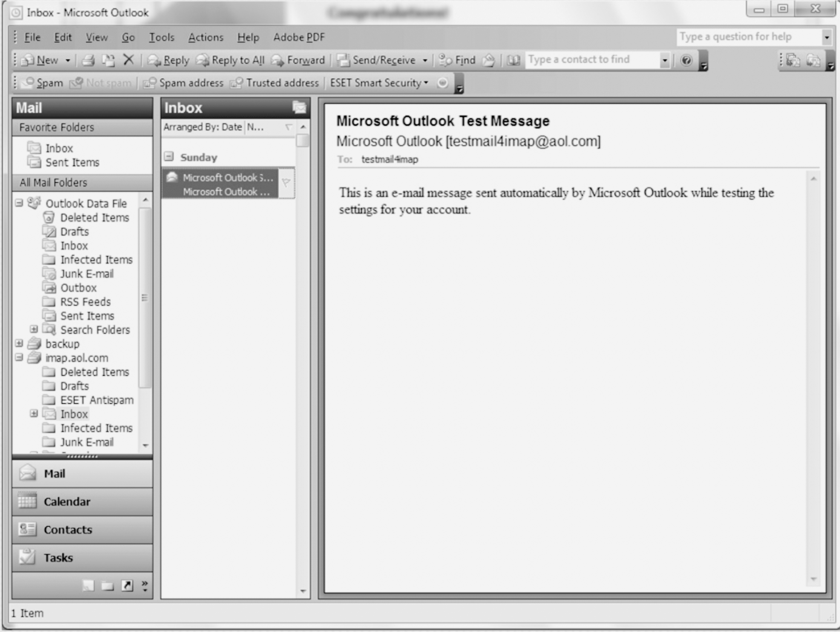Open the contact search dropdown arrow

pyautogui.click(x=665, y=59)
